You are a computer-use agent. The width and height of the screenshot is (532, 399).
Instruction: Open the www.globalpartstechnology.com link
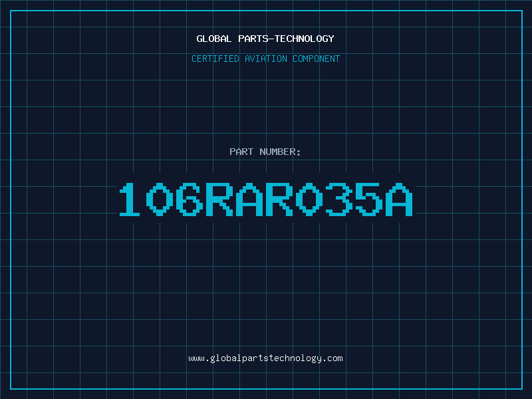click(265, 358)
